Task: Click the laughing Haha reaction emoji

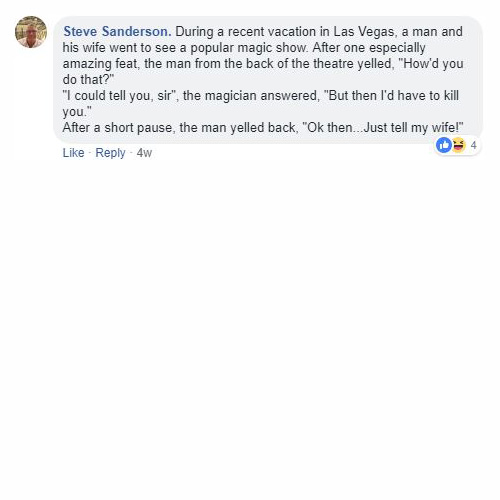Action: click(458, 145)
